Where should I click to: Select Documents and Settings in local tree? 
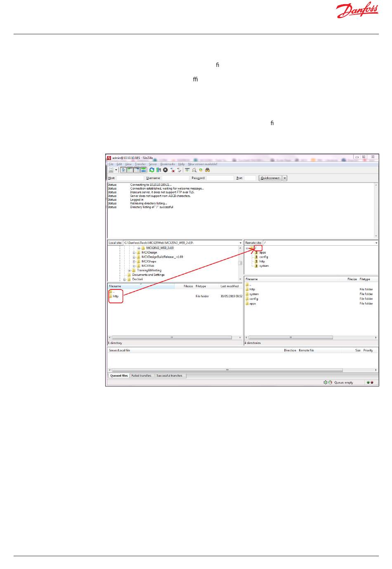point(148,275)
